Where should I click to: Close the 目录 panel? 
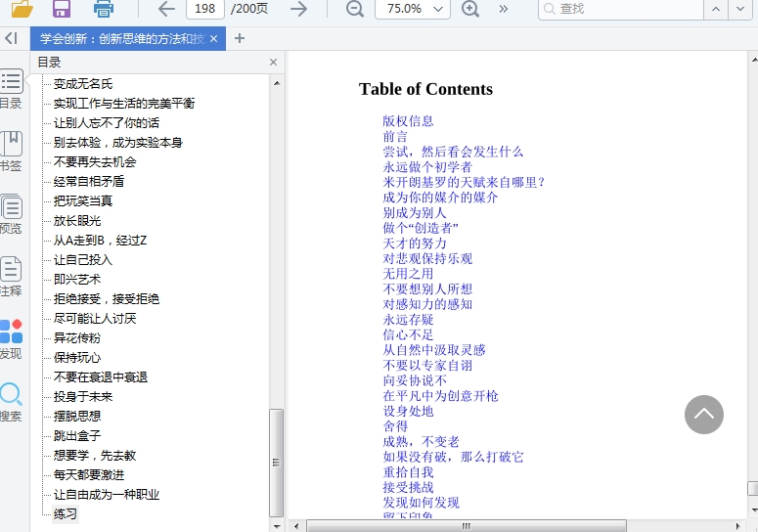tap(273, 63)
